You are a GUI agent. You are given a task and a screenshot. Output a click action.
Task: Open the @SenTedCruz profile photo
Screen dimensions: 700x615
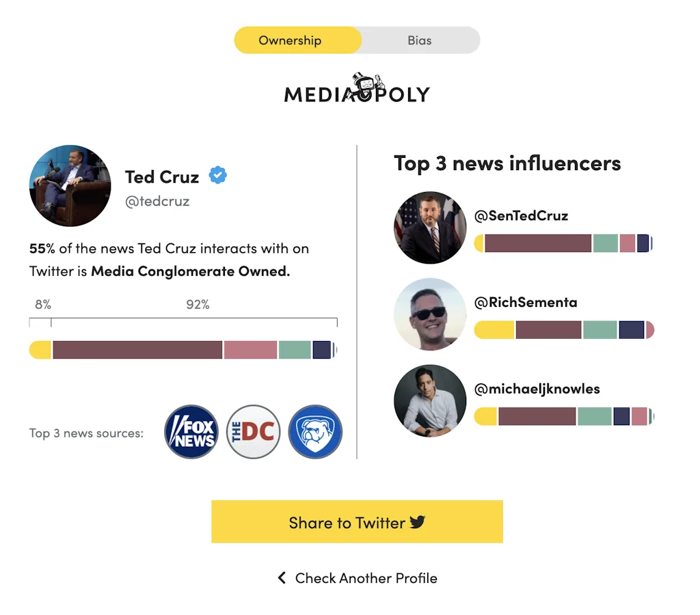[x=430, y=228]
